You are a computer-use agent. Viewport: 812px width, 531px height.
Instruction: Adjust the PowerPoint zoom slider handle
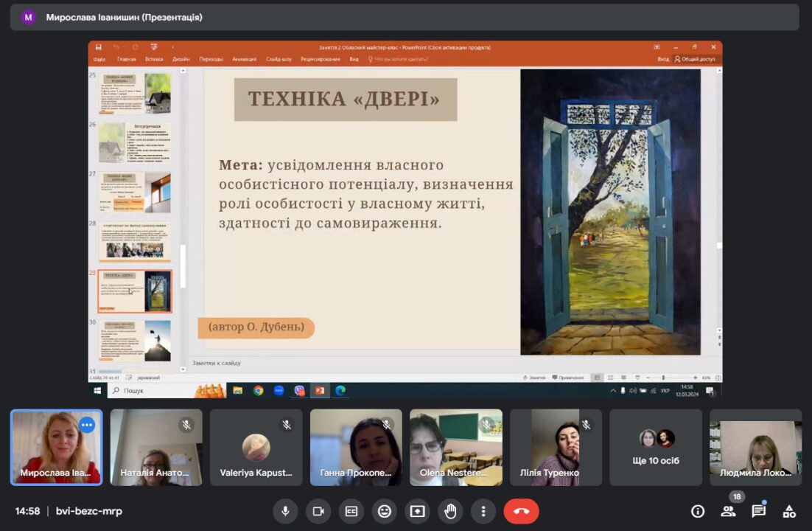tap(663, 378)
